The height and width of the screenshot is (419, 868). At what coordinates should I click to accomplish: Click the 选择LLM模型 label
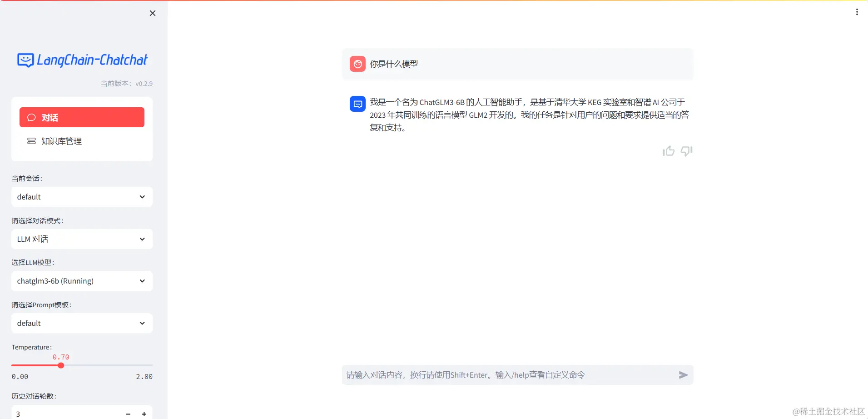tap(33, 263)
